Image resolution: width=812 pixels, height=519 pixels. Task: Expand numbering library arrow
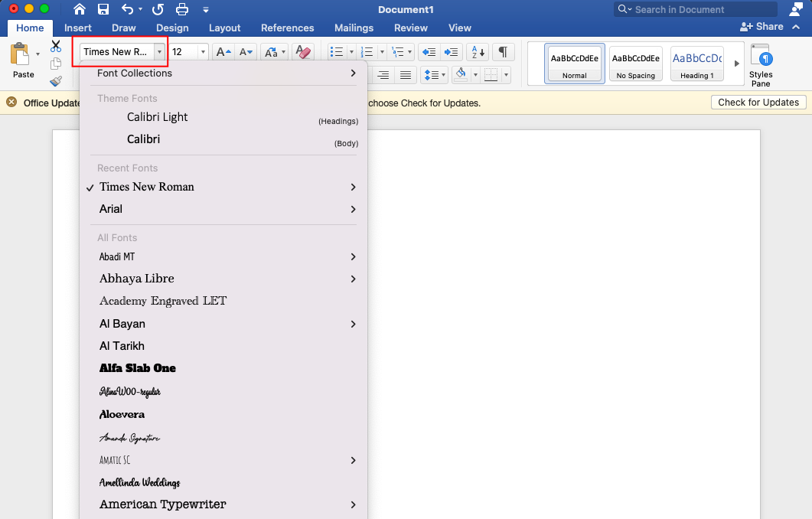click(x=382, y=52)
